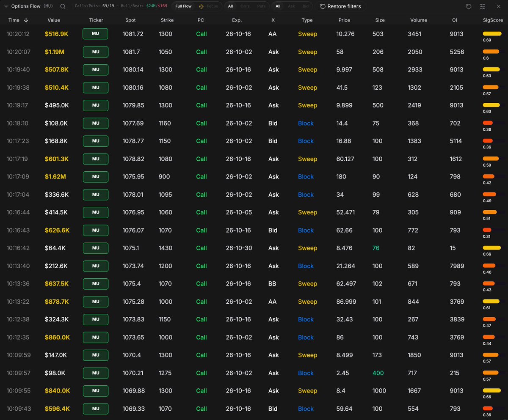
Task: Click the Block type at 10:12:38
Action: point(306,319)
